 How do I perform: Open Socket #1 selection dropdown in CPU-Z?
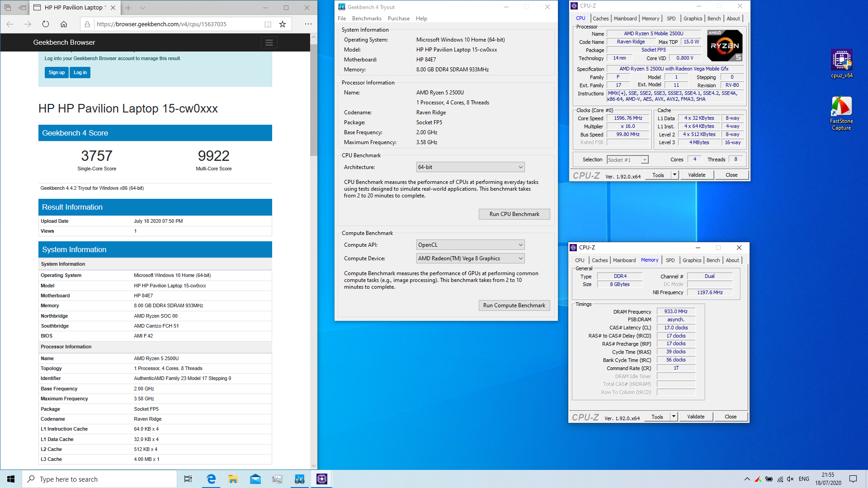[x=627, y=160]
